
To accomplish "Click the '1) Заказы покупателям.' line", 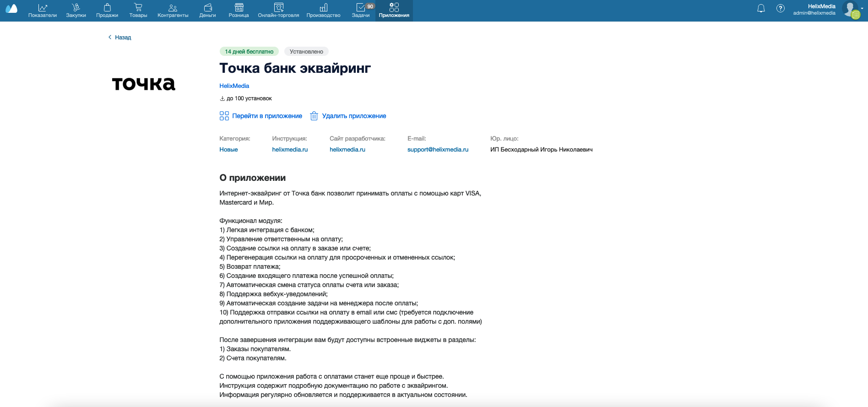I will [255, 349].
